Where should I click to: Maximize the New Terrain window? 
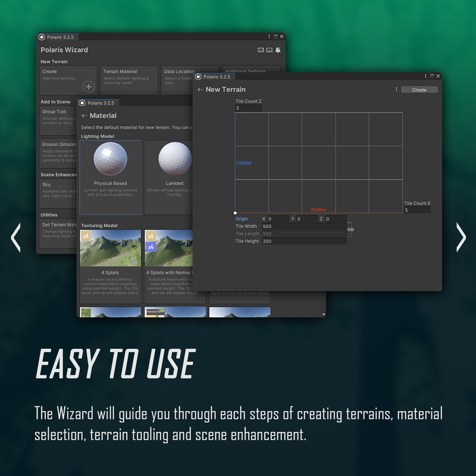(x=432, y=76)
